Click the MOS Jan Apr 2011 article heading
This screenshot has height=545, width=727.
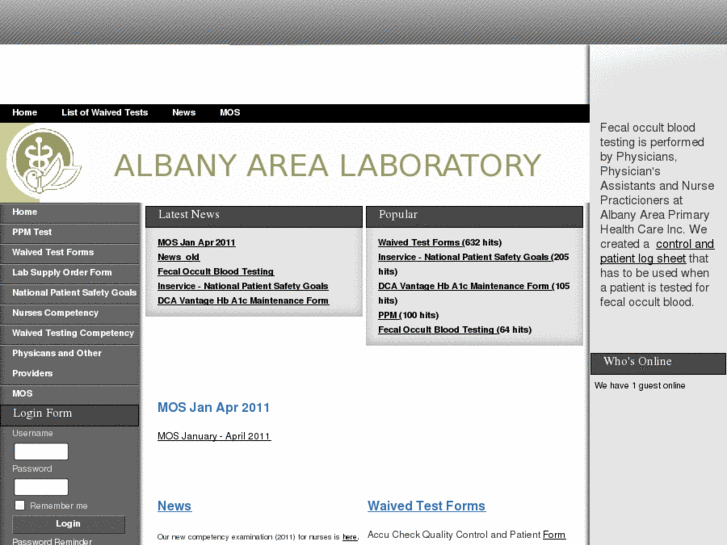(213, 407)
